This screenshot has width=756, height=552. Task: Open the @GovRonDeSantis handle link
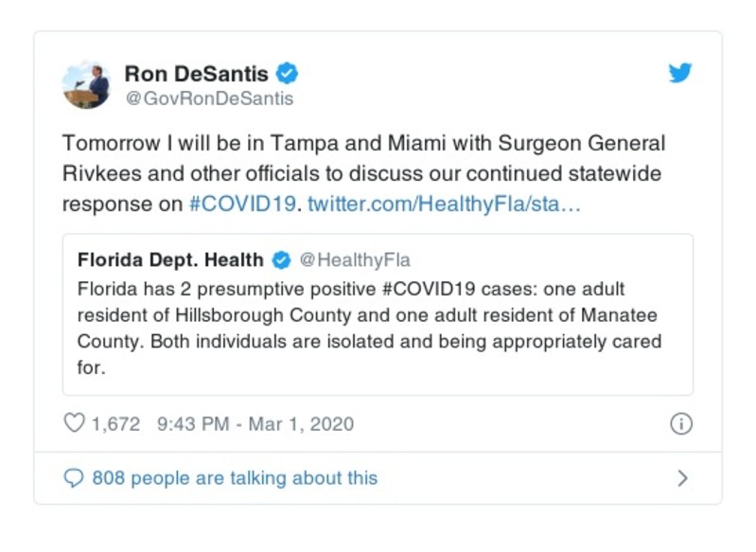tap(208, 98)
